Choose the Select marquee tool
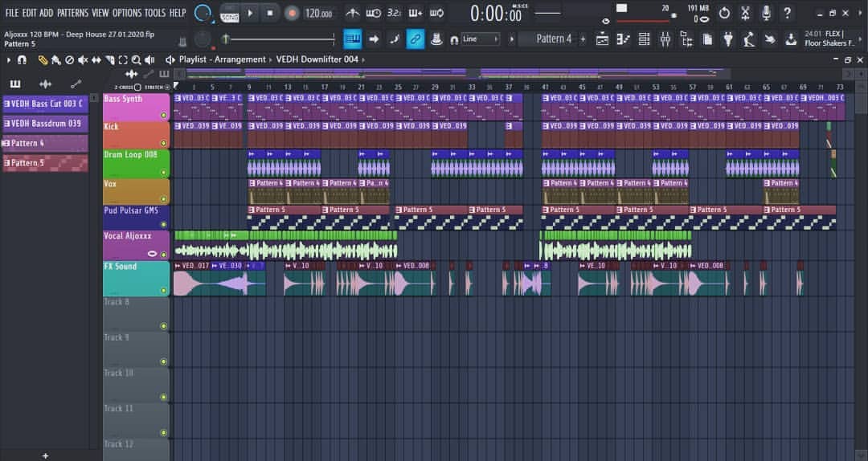This screenshot has width=868, height=461. 123,59
